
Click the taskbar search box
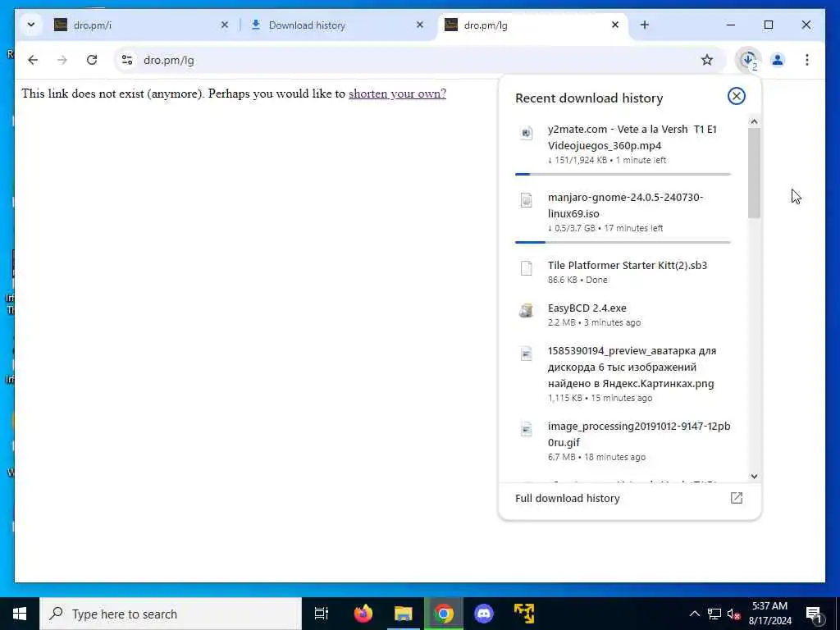(x=171, y=614)
